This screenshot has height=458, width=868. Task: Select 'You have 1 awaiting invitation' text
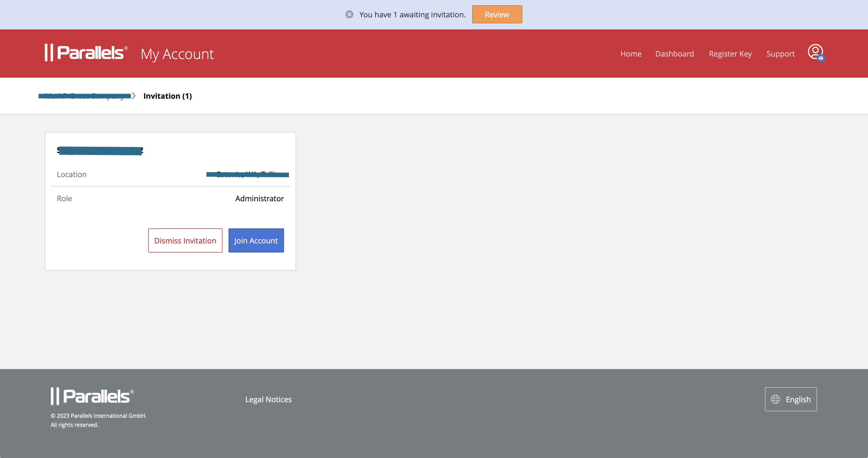click(413, 15)
